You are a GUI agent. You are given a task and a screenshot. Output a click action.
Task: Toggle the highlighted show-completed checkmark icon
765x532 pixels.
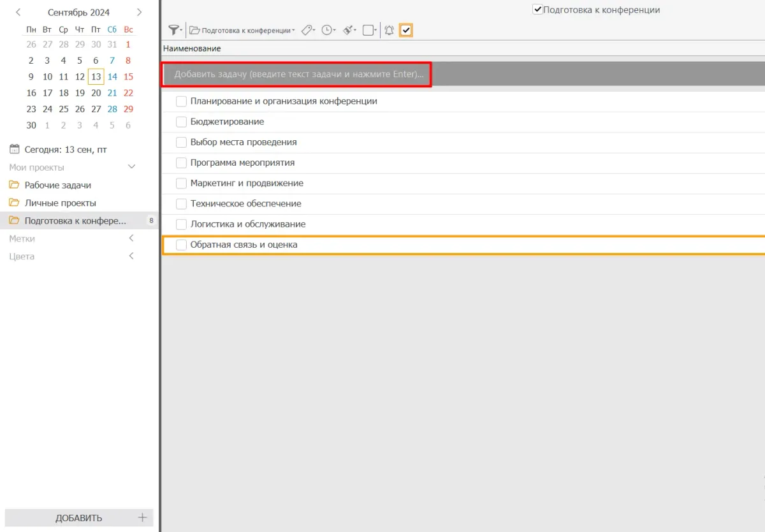[406, 30]
